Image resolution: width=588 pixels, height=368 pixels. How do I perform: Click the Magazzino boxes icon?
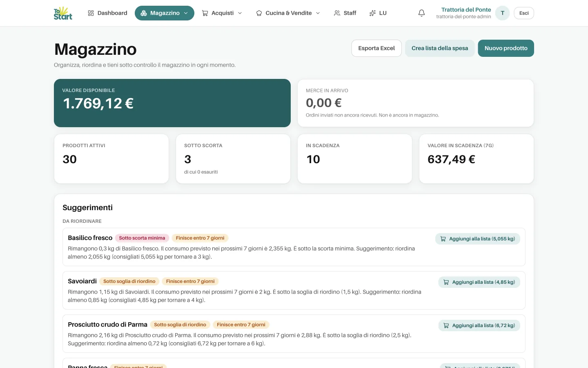pos(144,13)
